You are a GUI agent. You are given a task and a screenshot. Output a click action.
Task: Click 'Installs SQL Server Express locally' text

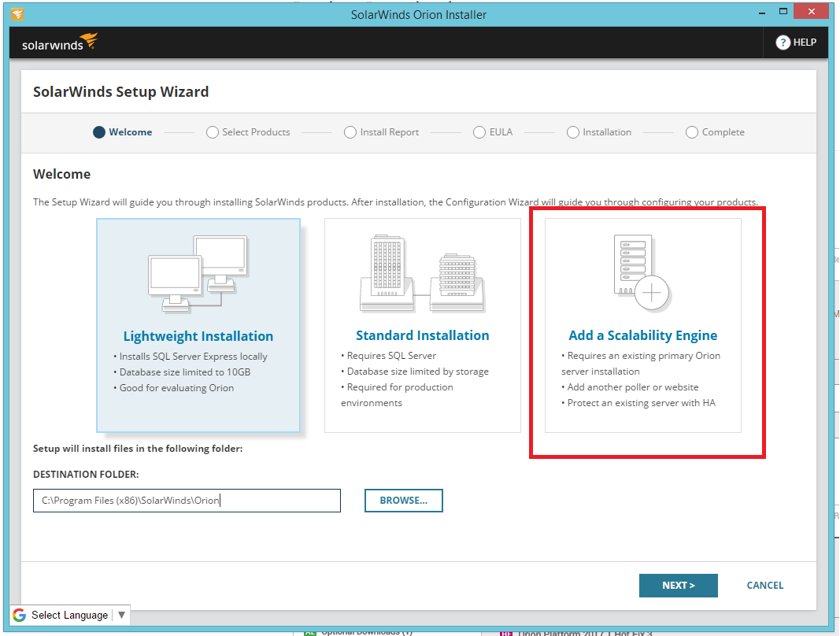tap(193, 357)
